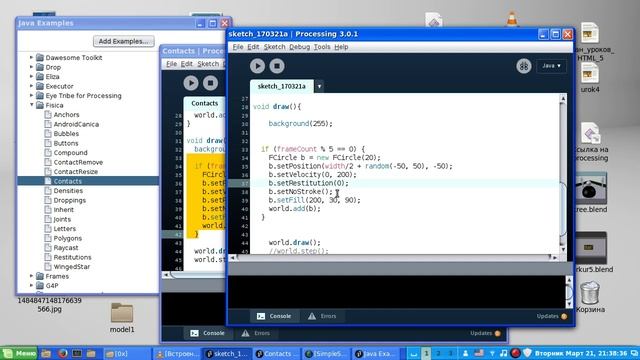Open File menu in sketch_170321a window
Viewport: 640px width, 360px height.
tap(238, 47)
